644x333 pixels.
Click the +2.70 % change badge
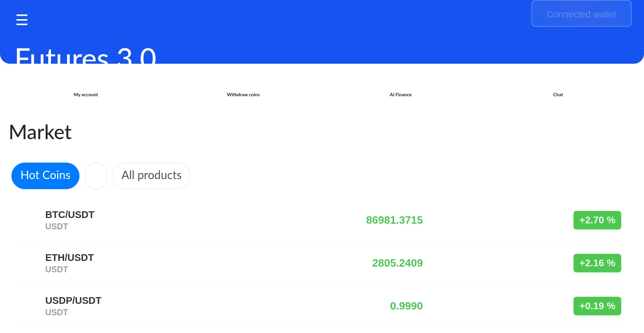coord(597,220)
